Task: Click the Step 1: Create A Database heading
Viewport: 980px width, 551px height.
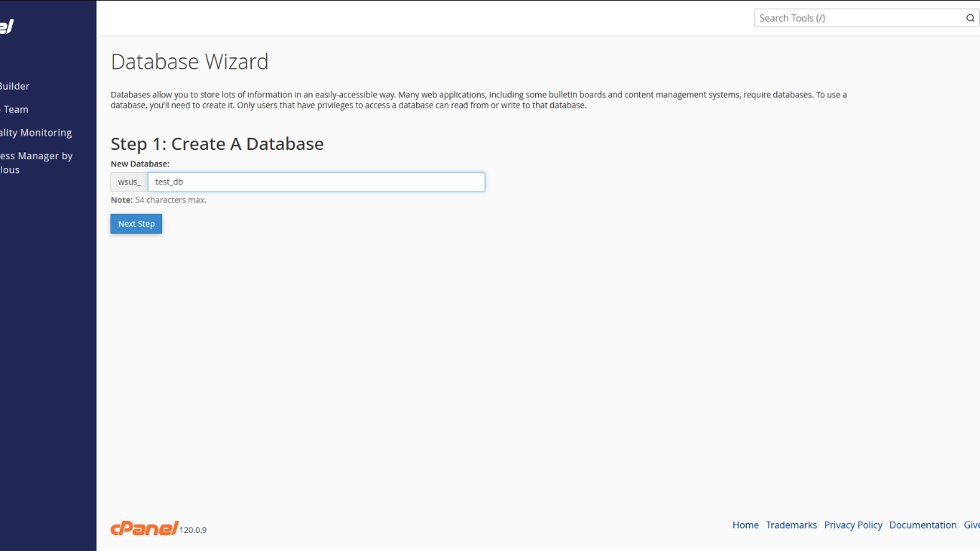Action: (x=217, y=143)
